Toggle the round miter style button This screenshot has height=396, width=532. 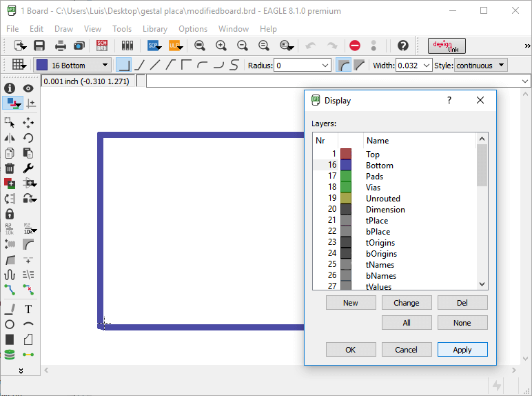(x=343, y=65)
